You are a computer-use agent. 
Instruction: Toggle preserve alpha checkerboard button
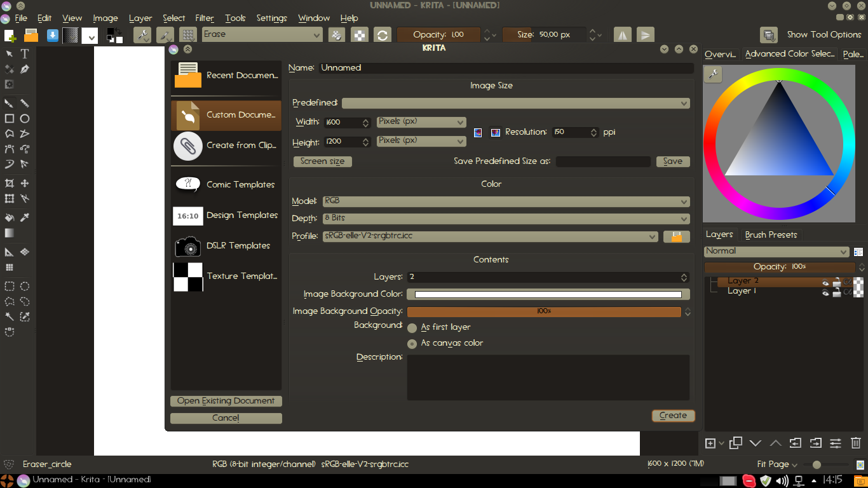click(360, 35)
